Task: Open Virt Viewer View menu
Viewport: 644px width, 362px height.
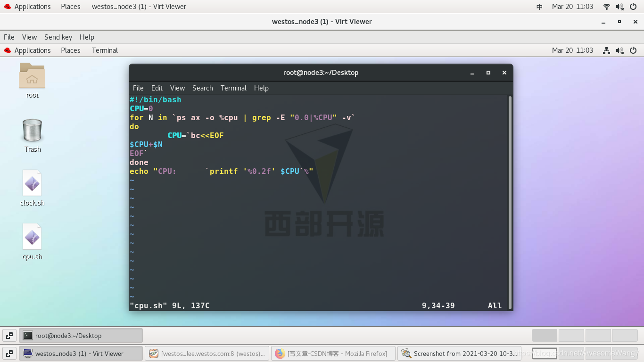Action: [x=29, y=37]
